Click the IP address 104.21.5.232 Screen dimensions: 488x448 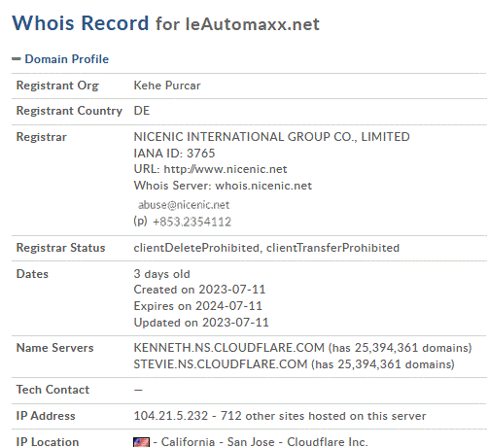point(171,416)
